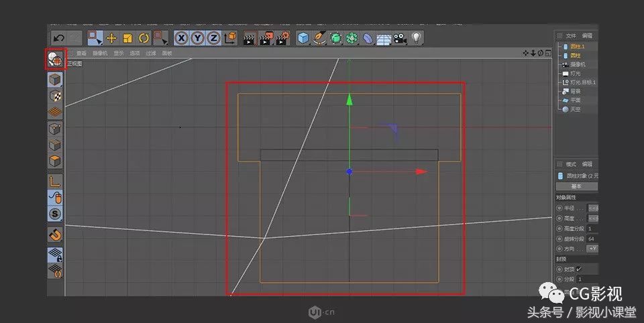
Task: Toggle Enable Axis L-shaped icon
Action: click(x=55, y=181)
